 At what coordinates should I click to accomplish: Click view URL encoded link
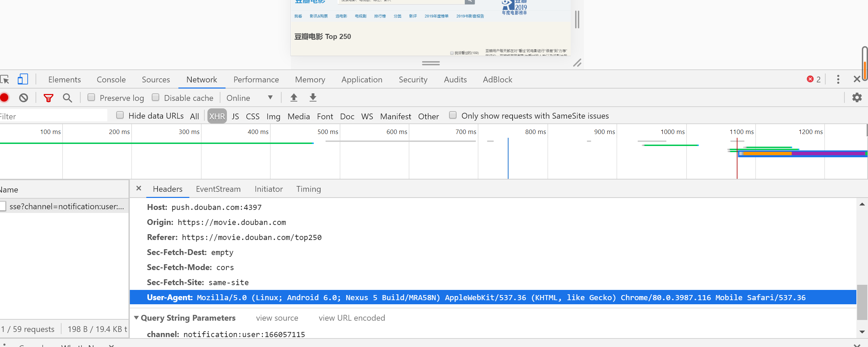pyautogui.click(x=352, y=318)
